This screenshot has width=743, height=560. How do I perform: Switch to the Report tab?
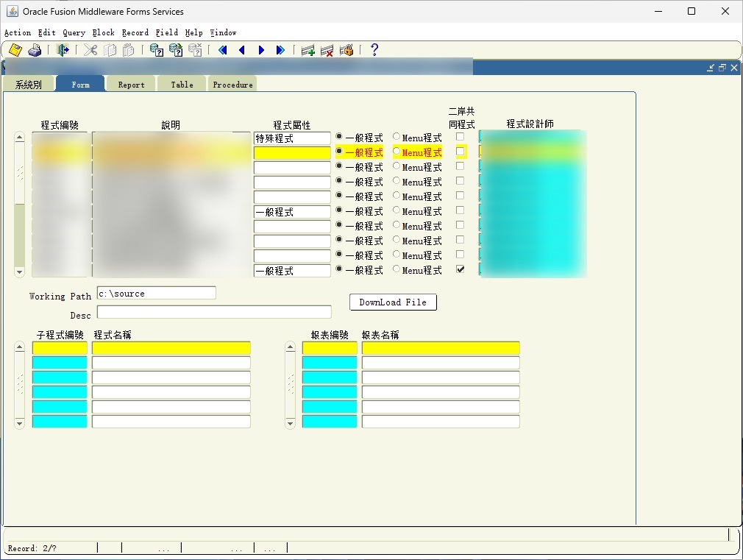pyautogui.click(x=131, y=85)
